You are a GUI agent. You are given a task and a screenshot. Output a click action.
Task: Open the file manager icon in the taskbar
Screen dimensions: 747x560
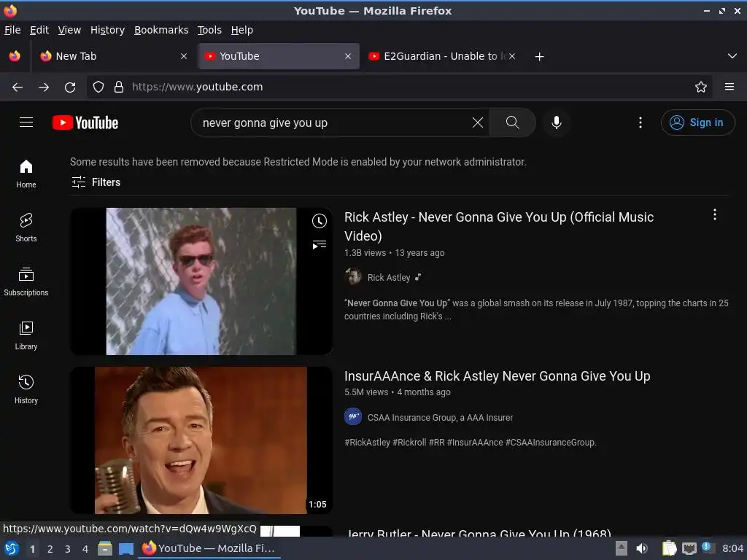click(x=105, y=548)
